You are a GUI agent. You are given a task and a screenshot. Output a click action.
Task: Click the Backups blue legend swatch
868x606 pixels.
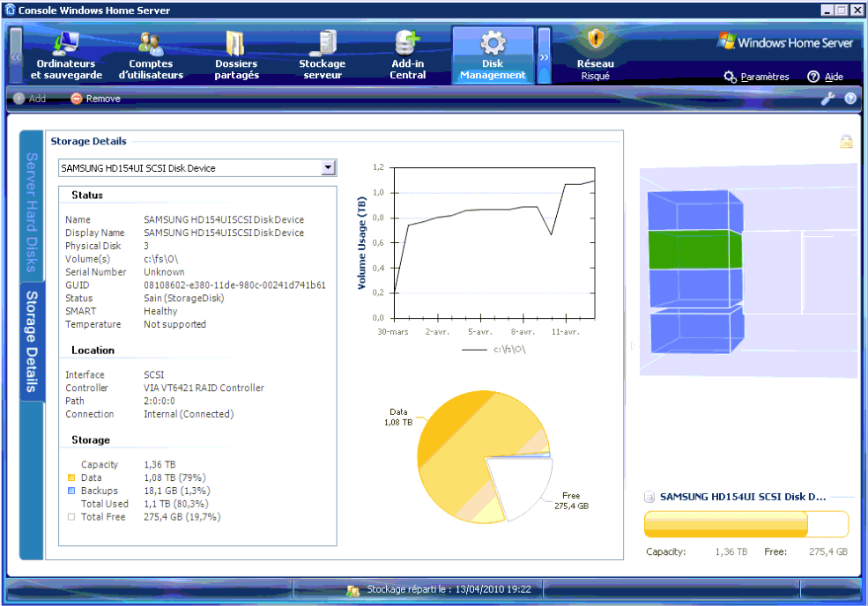pyautogui.click(x=70, y=491)
